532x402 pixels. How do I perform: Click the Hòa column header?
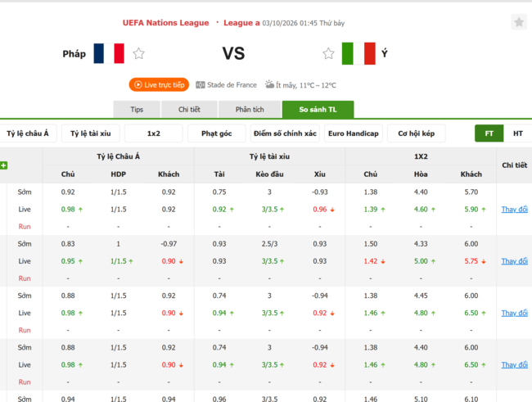(x=421, y=174)
